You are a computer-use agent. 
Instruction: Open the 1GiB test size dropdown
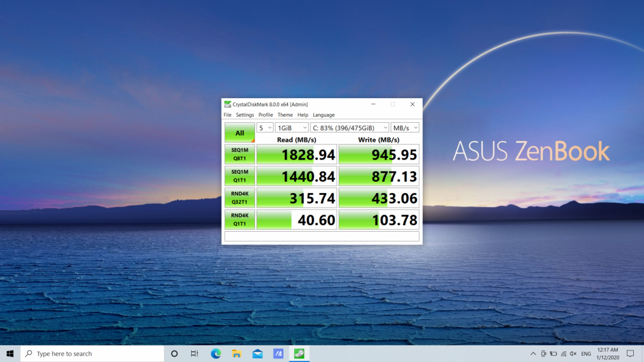click(x=292, y=128)
